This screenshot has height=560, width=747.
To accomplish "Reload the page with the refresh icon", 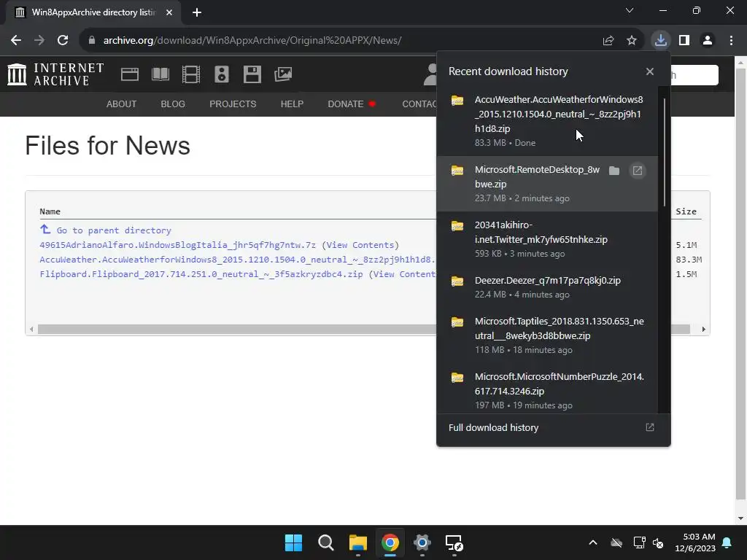I will coord(63,41).
